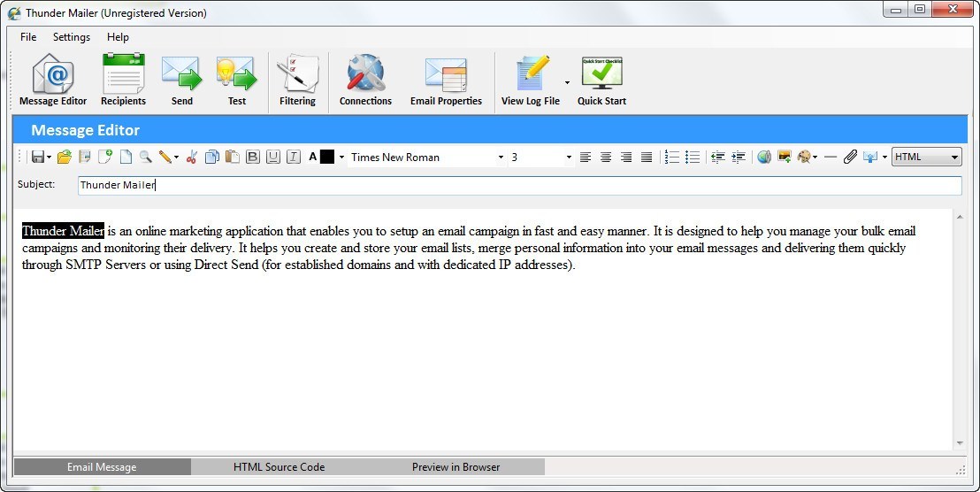Open Email Properties
This screenshot has width=980, height=492.
coord(447,81)
